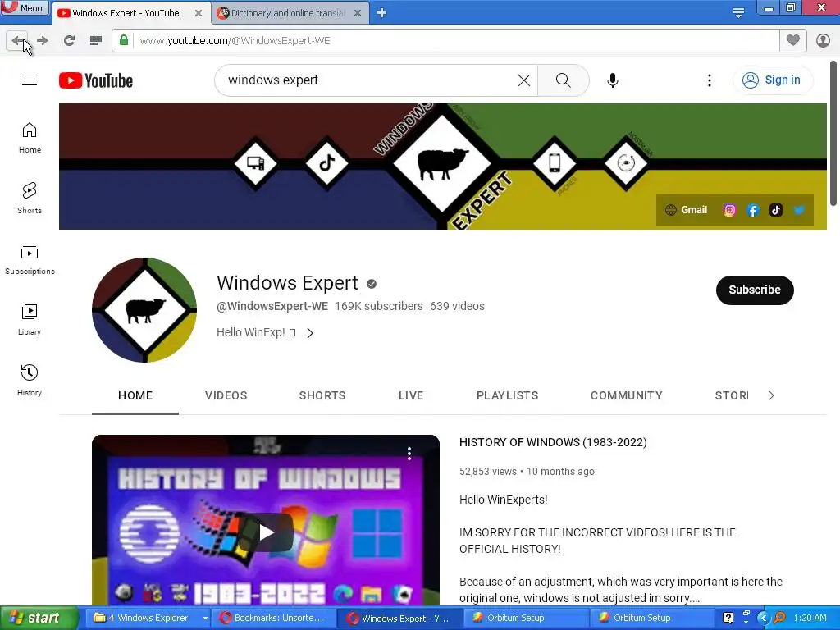Click the help question mark tray icon
The height and width of the screenshot is (630, 840).
728,618
